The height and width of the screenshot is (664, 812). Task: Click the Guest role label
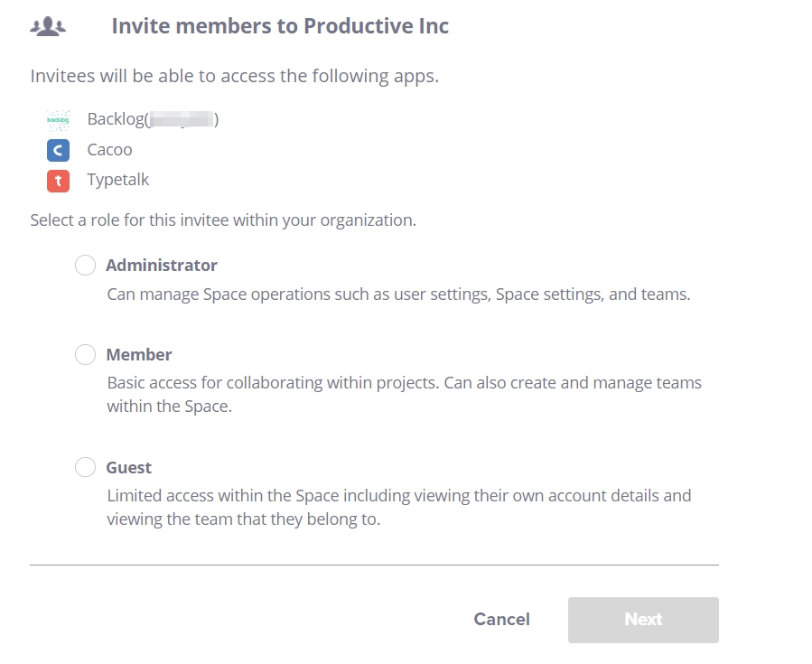coord(129,468)
